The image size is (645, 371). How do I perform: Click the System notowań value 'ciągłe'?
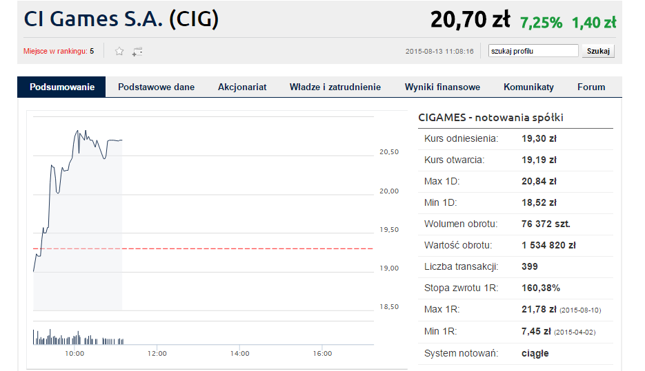535,353
